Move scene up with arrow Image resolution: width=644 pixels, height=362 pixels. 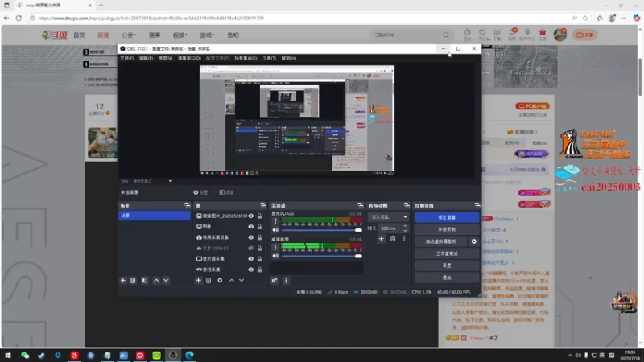click(x=156, y=280)
